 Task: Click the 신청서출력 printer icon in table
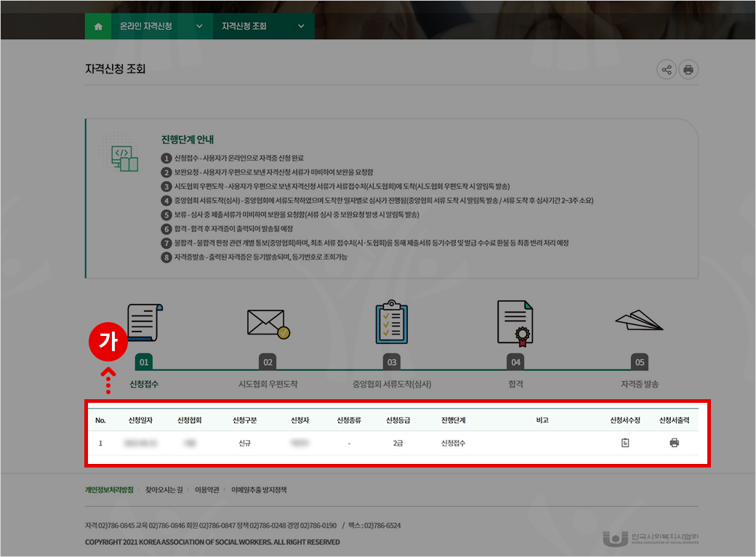coord(674,443)
